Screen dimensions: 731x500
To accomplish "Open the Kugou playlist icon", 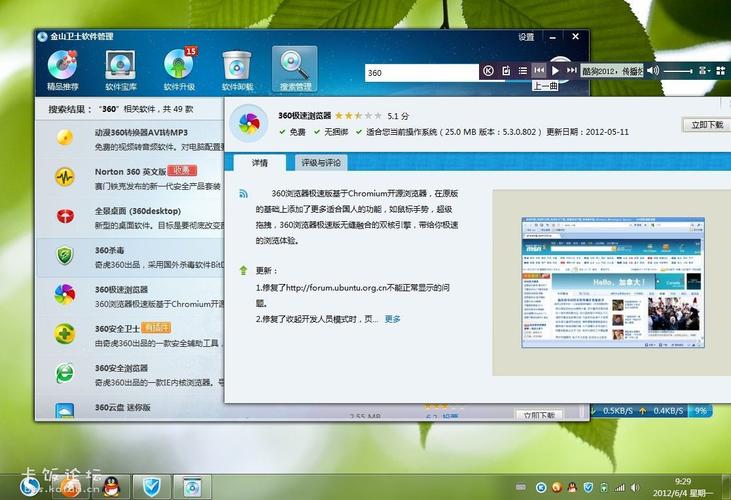I will tap(523, 71).
